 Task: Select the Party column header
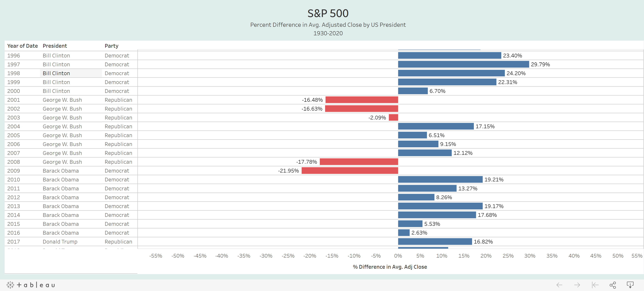click(x=112, y=46)
